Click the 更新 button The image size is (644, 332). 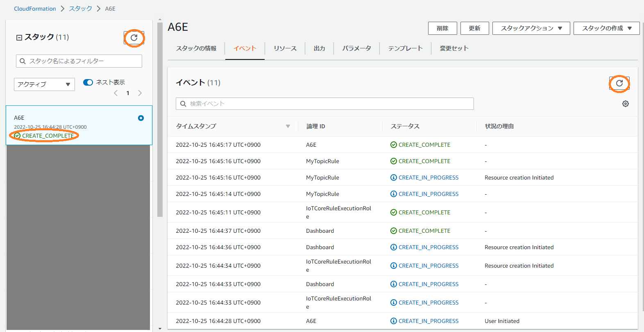[x=474, y=28]
